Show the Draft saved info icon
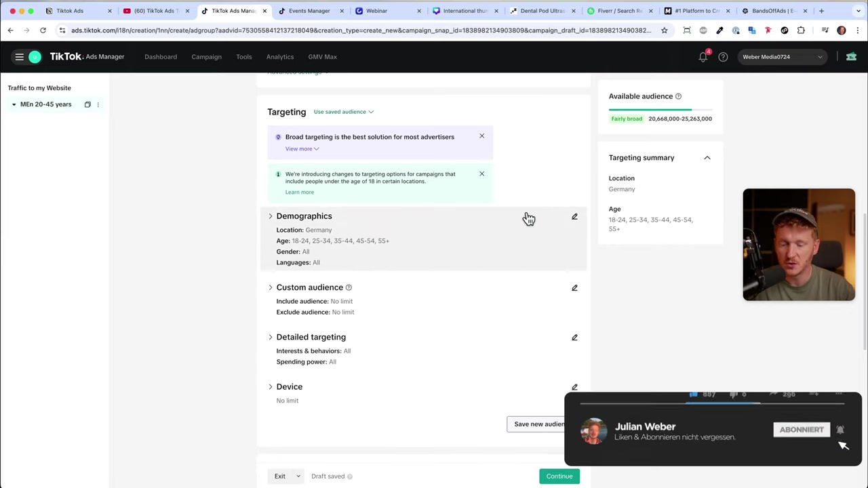 pyautogui.click(x=350, y=476)
